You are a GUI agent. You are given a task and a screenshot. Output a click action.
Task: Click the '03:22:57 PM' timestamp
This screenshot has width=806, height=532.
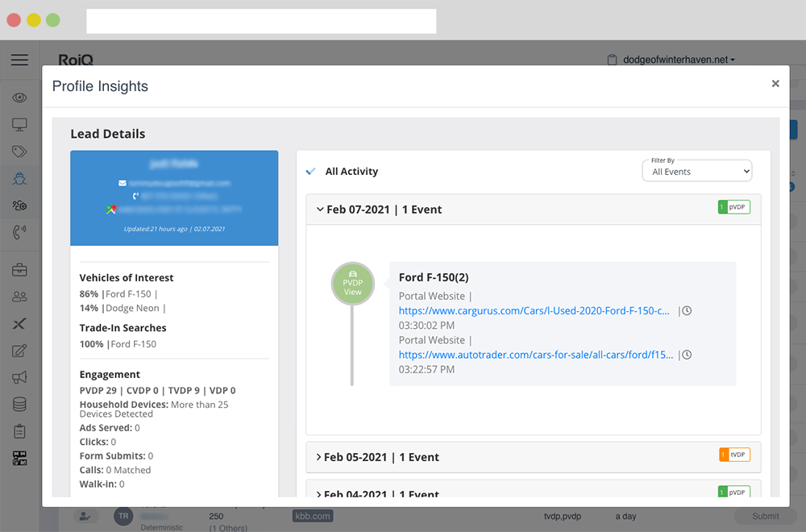426,369
